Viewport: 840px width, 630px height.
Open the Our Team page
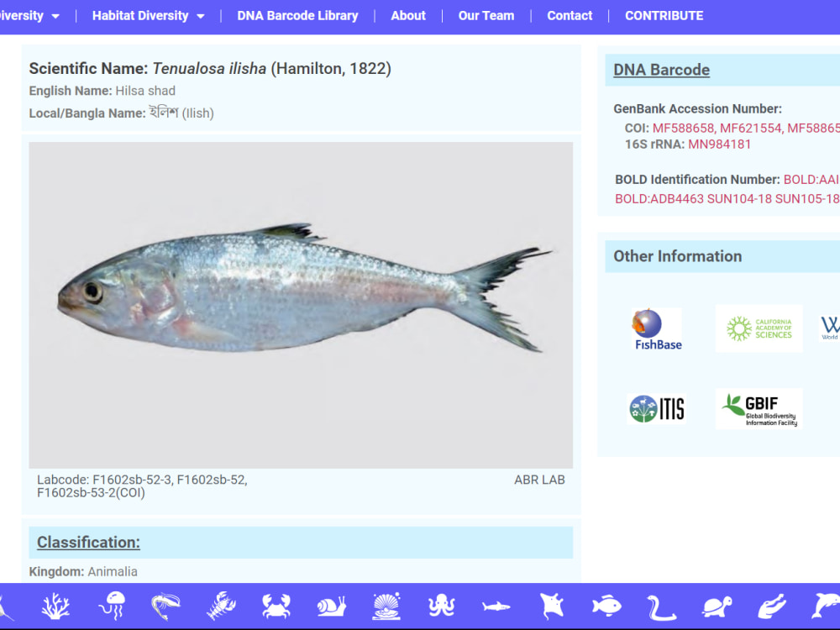pyautogui.click(x=486, y=15)
